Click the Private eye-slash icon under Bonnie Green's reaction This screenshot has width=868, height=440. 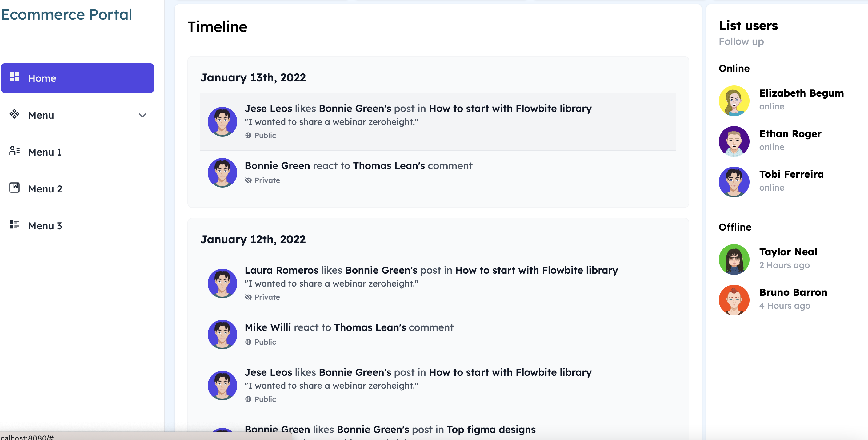[248, 180]
